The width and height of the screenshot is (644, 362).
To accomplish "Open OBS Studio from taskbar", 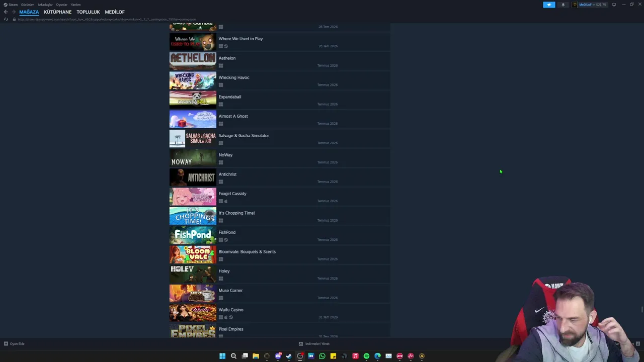I will (300, 356).
